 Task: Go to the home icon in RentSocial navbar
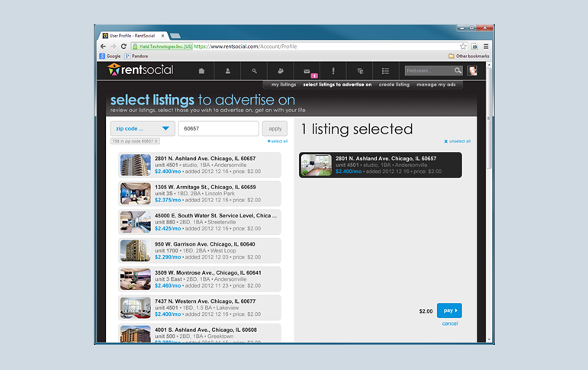(x=201, y=71)
